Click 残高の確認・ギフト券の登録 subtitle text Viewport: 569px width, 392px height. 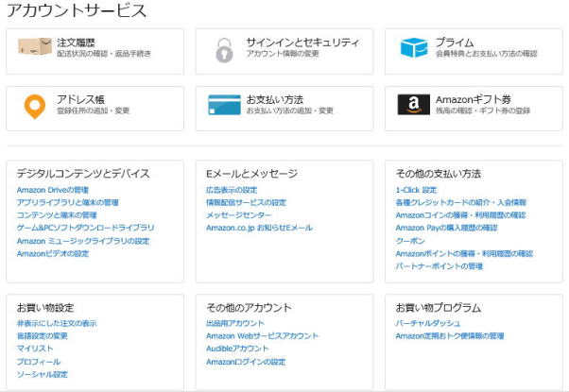point(483,111)
